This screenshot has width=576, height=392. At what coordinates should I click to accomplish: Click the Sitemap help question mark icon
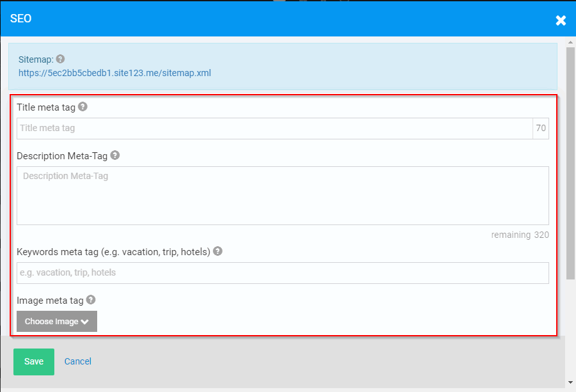[x=60, y=59]
